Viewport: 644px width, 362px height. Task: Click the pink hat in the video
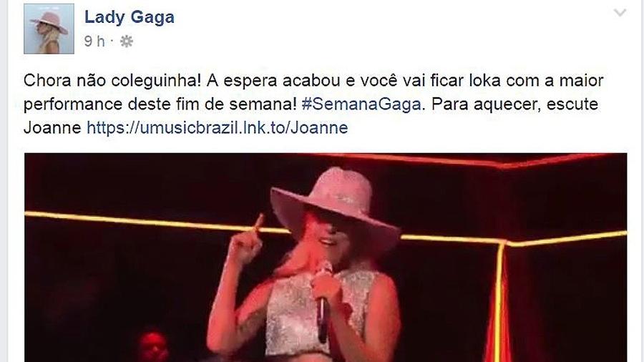[335, 205]
